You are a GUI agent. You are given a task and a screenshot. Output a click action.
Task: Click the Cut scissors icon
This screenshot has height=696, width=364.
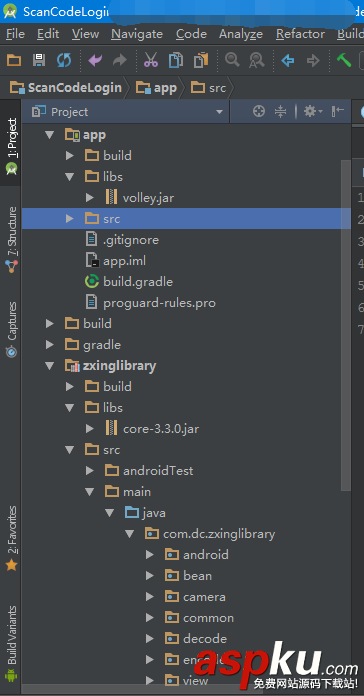(151, 60)
